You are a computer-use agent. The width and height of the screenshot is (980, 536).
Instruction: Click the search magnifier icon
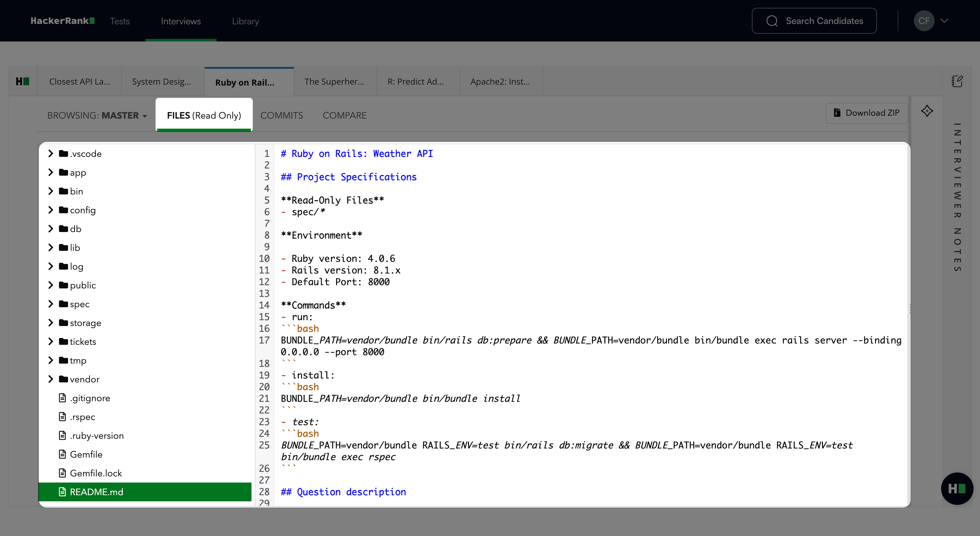pyautogui.click(x=772, y=21)
